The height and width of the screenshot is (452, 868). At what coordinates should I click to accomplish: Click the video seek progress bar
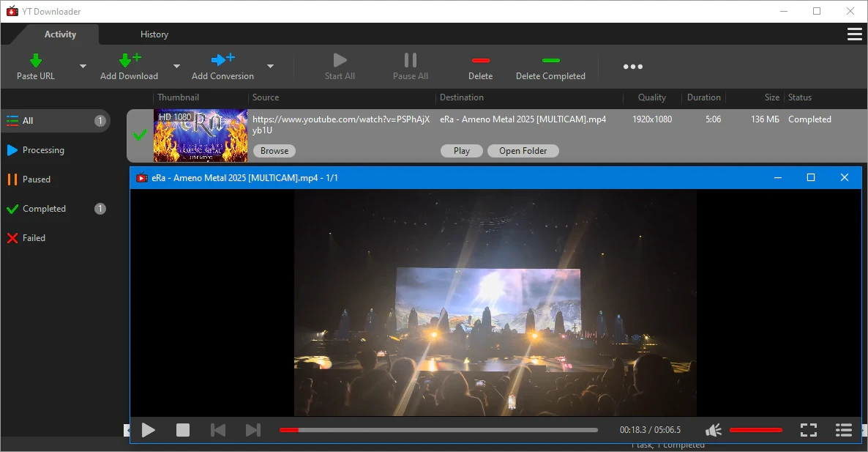438,430
